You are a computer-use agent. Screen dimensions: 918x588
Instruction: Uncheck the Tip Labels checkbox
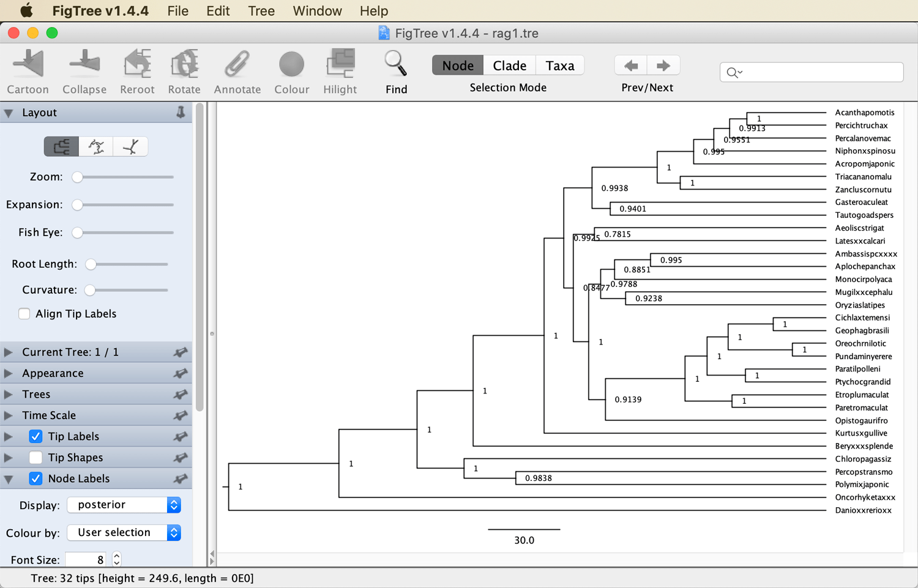coord(35,436)
